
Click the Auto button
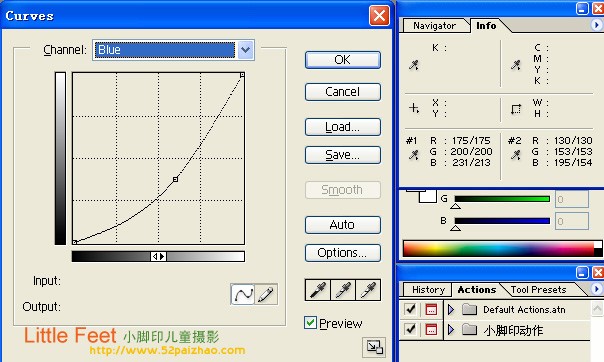[343, 225]
